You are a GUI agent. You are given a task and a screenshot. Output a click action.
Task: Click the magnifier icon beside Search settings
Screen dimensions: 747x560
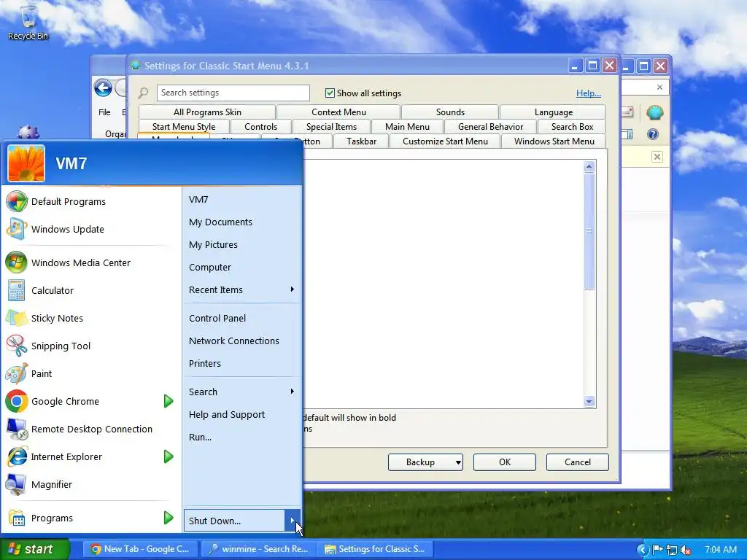pyautogui.click(x=143, y=93)
